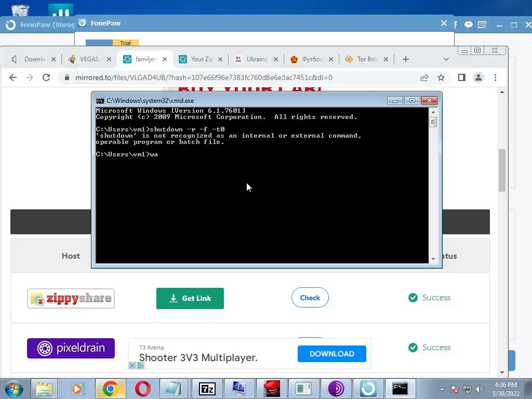Click the Host column header

pyautogui.click(x=71, y=256)
